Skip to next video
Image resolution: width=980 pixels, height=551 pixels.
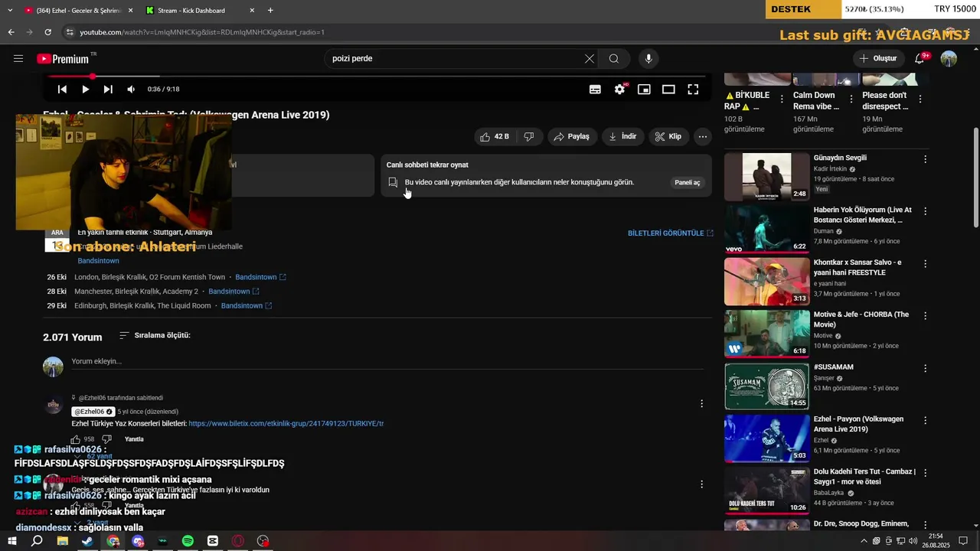(108, 90)
